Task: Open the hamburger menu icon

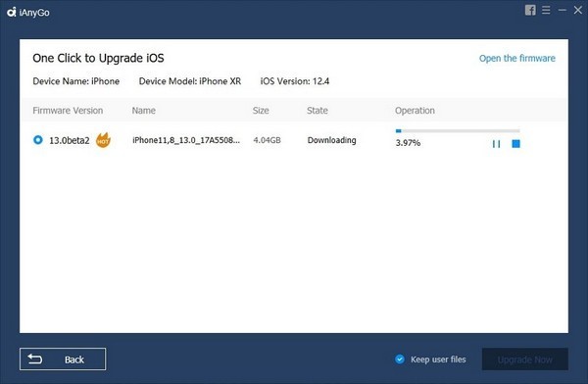Action: [x=546, y=10]
